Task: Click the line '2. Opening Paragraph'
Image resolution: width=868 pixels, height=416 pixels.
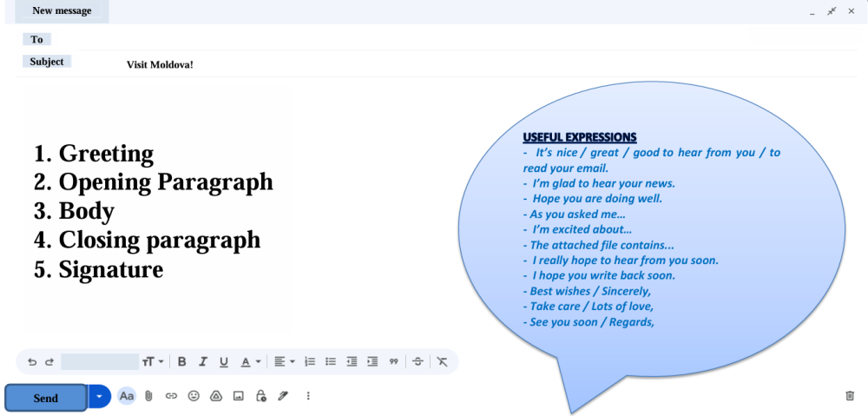Action: 154,182
